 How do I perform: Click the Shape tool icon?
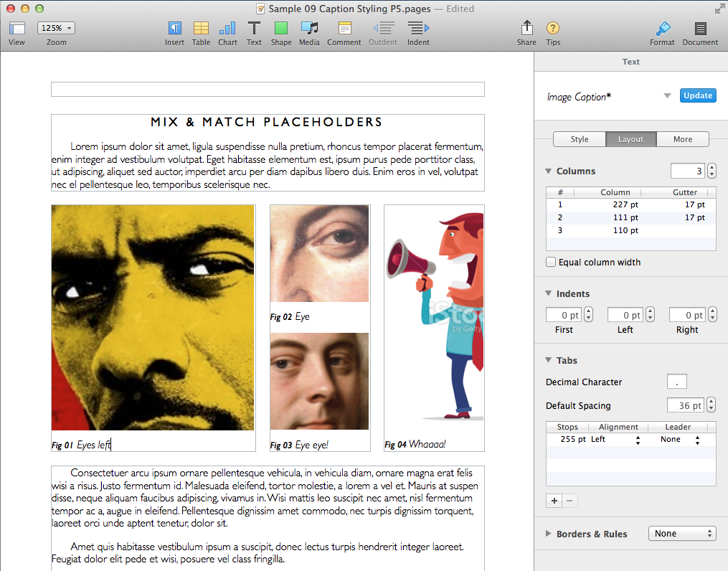click(x=281, y=29)
